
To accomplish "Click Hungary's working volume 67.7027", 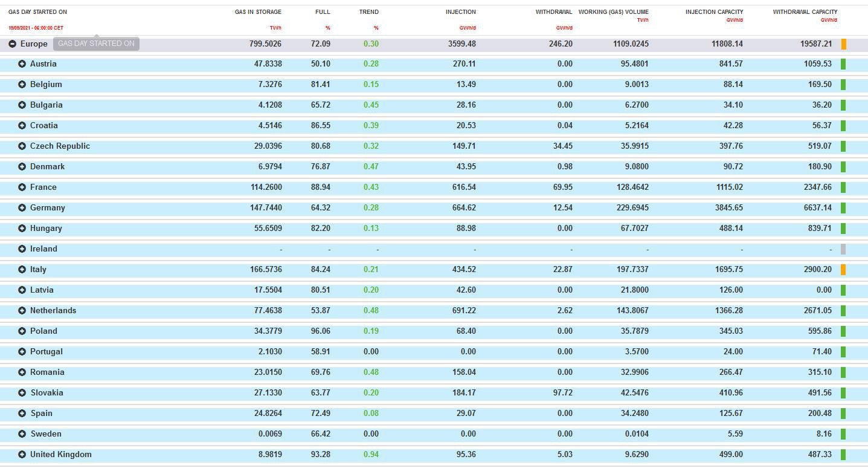I will 635,229.
